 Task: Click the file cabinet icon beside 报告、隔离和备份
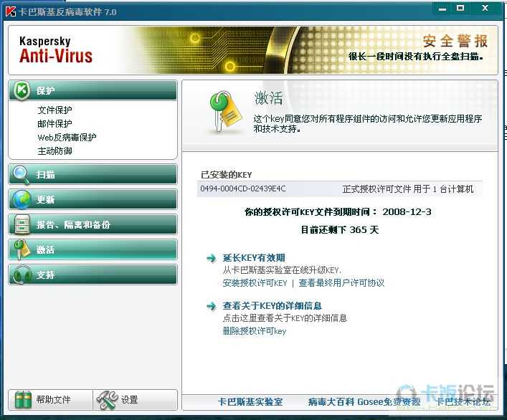(22, 224)
